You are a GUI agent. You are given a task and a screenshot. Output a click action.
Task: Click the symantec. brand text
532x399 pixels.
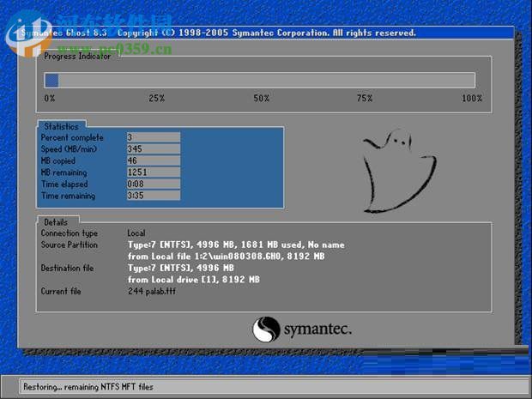[317, 330]
